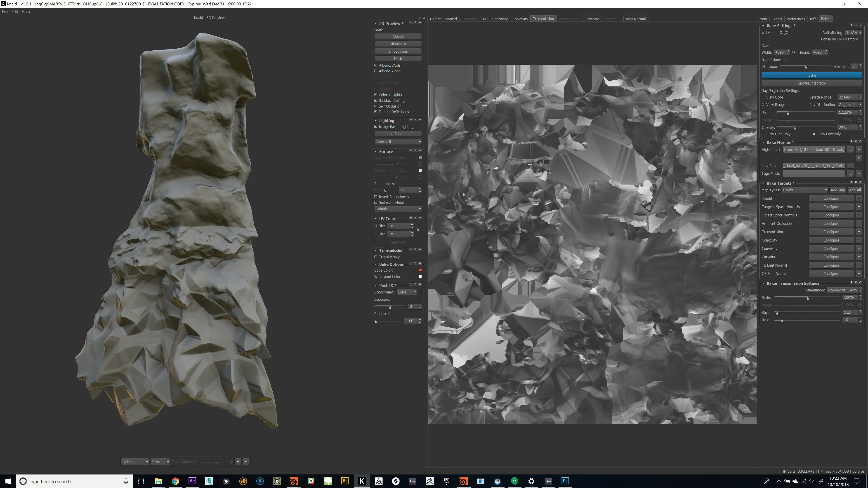Click save icon in Lighting panel header
The image size is (868, 488).
(411, 120)
